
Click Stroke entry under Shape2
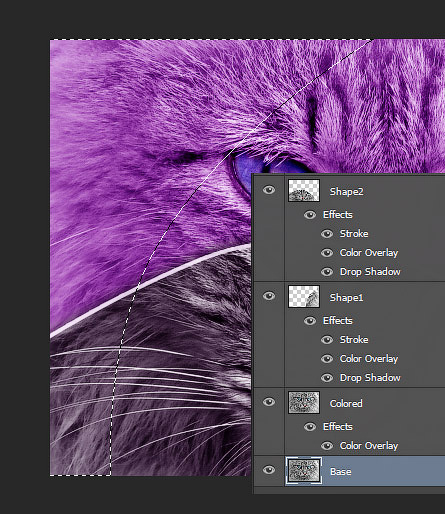tap(354, 234)
